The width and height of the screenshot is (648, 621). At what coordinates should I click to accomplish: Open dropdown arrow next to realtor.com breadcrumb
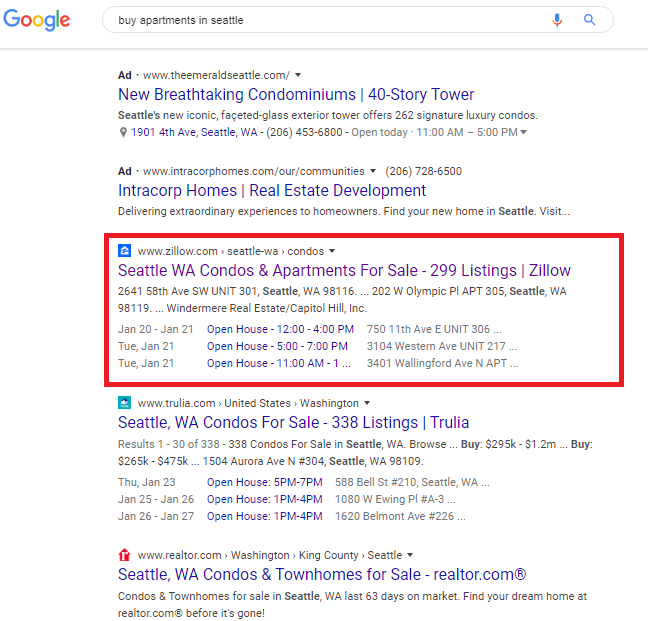click(410, 555)
